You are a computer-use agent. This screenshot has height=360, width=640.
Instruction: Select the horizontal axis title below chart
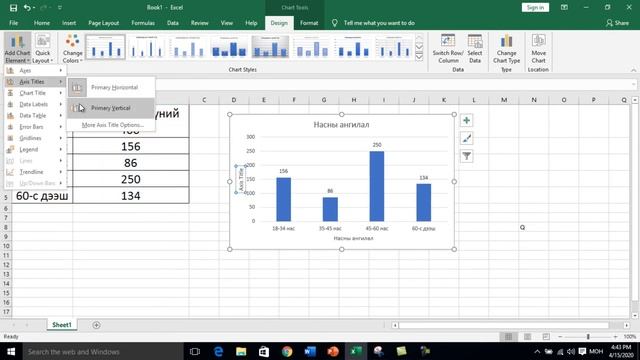[x=353, y=238]
